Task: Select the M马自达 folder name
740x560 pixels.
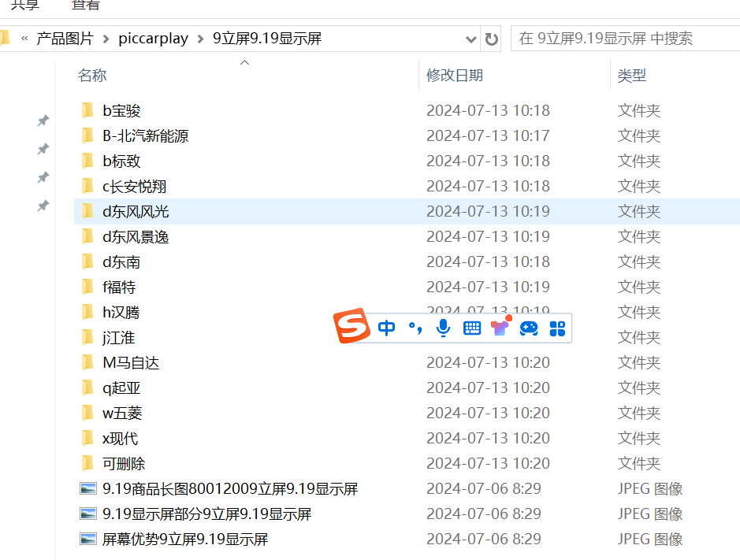Action: (x=131, y=363)
